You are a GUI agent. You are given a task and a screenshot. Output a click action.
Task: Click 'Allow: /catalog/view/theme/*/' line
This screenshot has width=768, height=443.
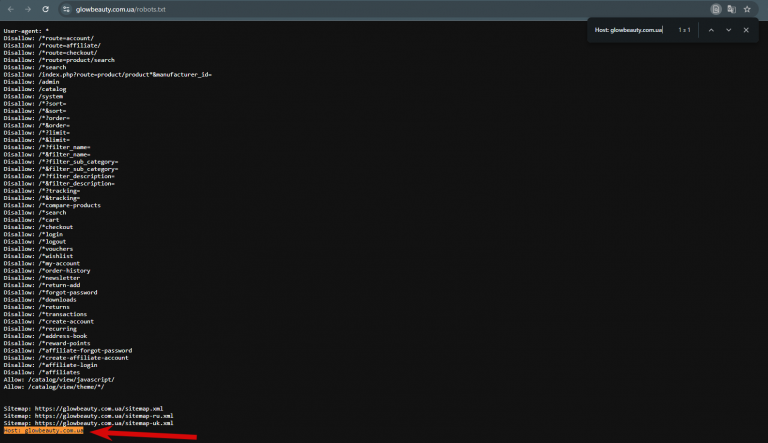coord(54,387)
